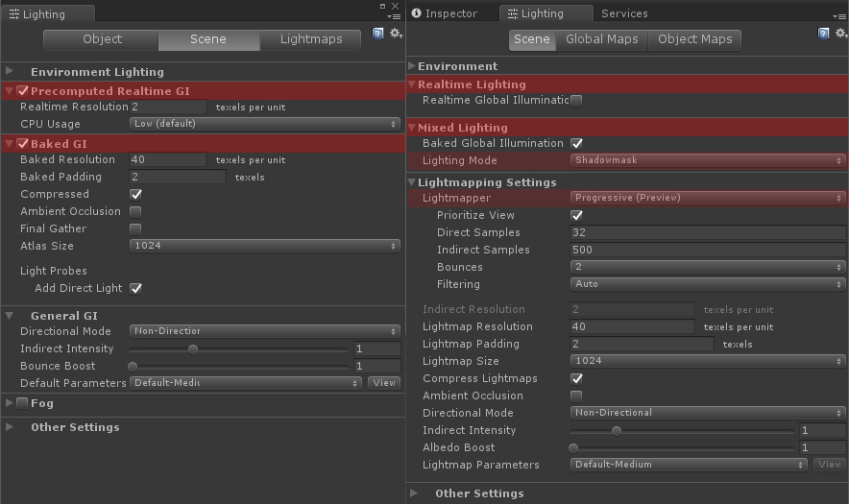Click gear settings icon in right Lighting panel

point(840,34)
